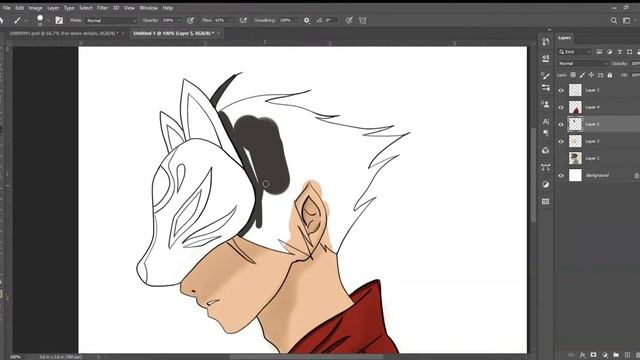Open the Clone Source panel icon

[546, 104]
